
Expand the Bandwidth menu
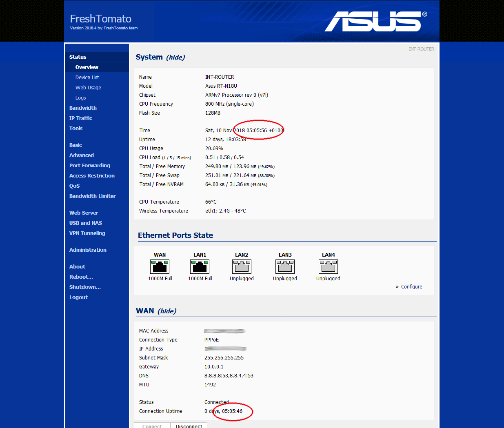coord(83,108)
